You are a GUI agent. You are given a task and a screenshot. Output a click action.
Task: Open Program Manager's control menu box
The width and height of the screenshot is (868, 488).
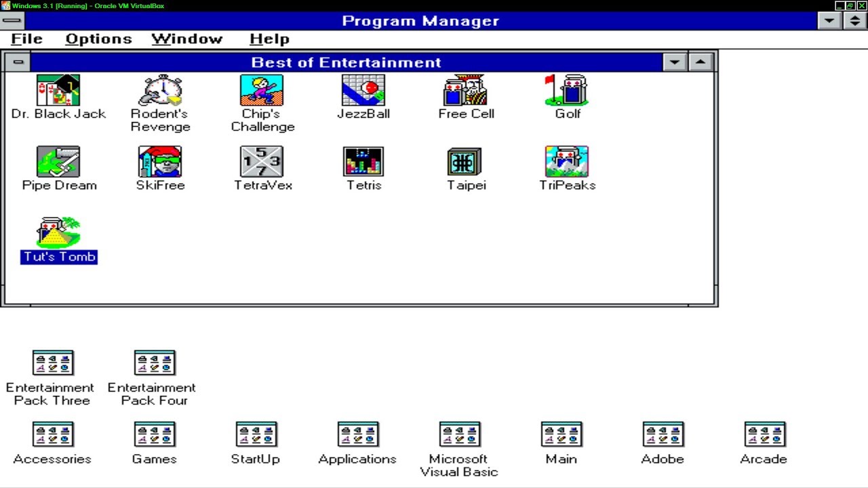(12, 20)
